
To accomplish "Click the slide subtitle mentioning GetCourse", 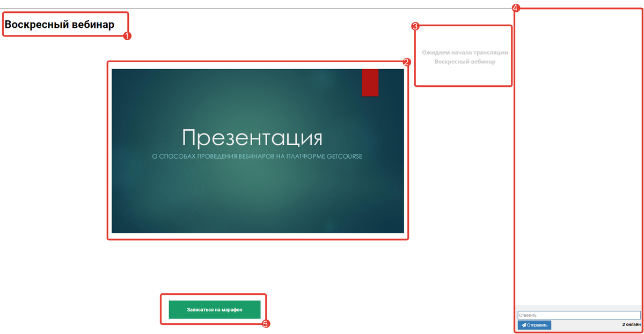I will click(258, 157).
